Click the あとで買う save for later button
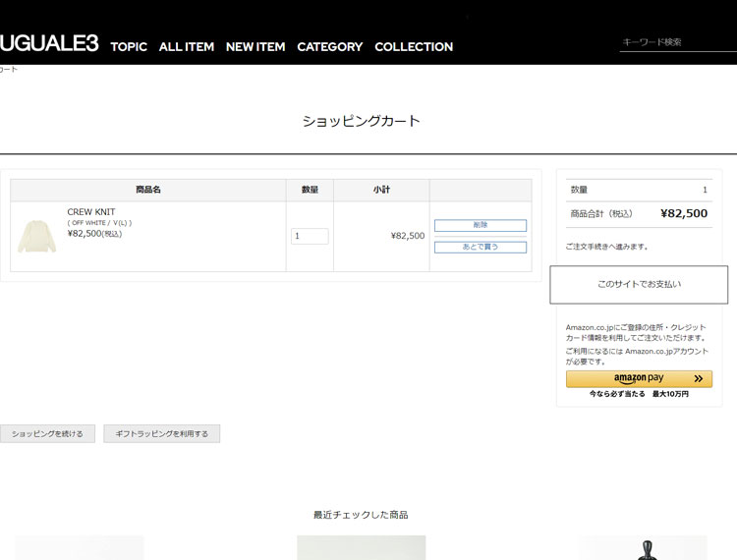 coord(481,248)
